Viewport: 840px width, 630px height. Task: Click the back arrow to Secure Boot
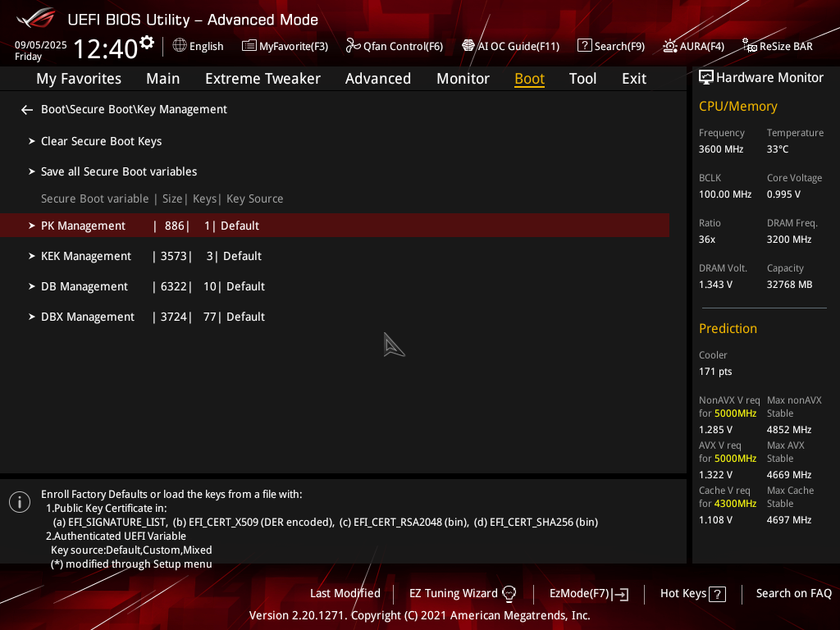[27, 110]
